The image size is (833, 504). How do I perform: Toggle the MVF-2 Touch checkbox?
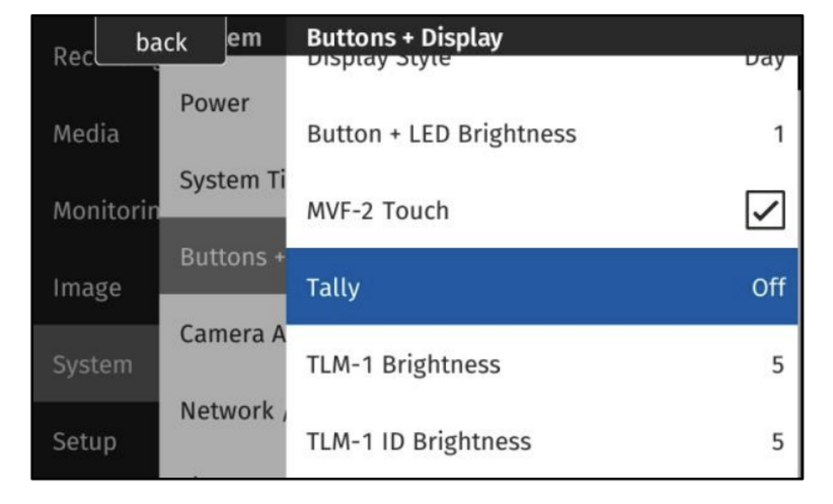click(x=765, y=211)
